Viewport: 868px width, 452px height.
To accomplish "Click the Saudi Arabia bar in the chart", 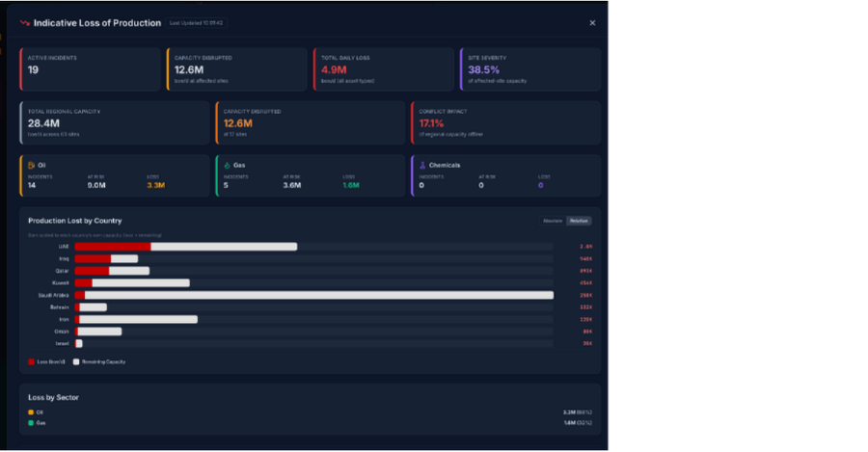I will click(x=318, y=295).
